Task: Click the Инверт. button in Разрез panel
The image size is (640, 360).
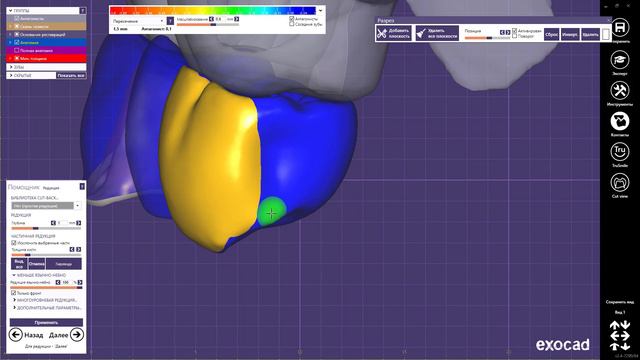Action: point(570,35)
